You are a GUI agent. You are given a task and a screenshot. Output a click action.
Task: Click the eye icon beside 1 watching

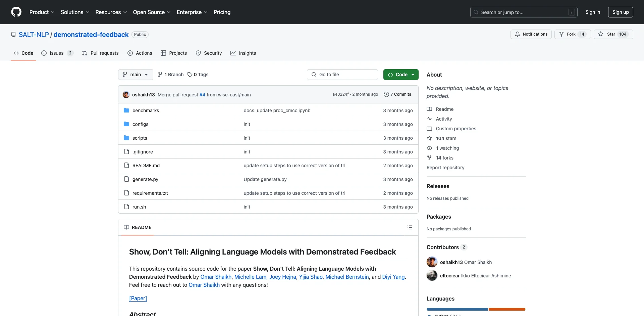[x=429, y=148]
